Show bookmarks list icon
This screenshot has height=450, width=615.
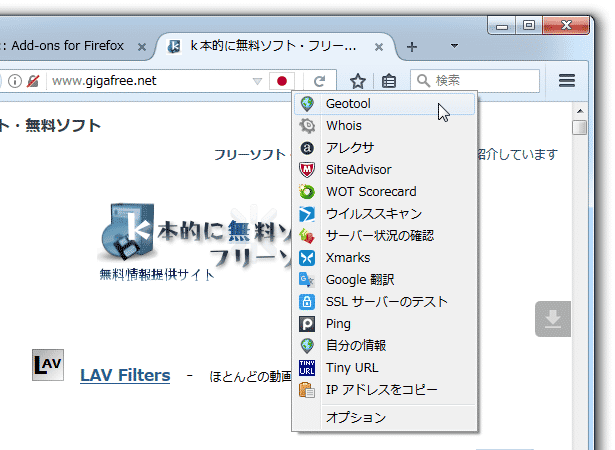click(389, 81)
